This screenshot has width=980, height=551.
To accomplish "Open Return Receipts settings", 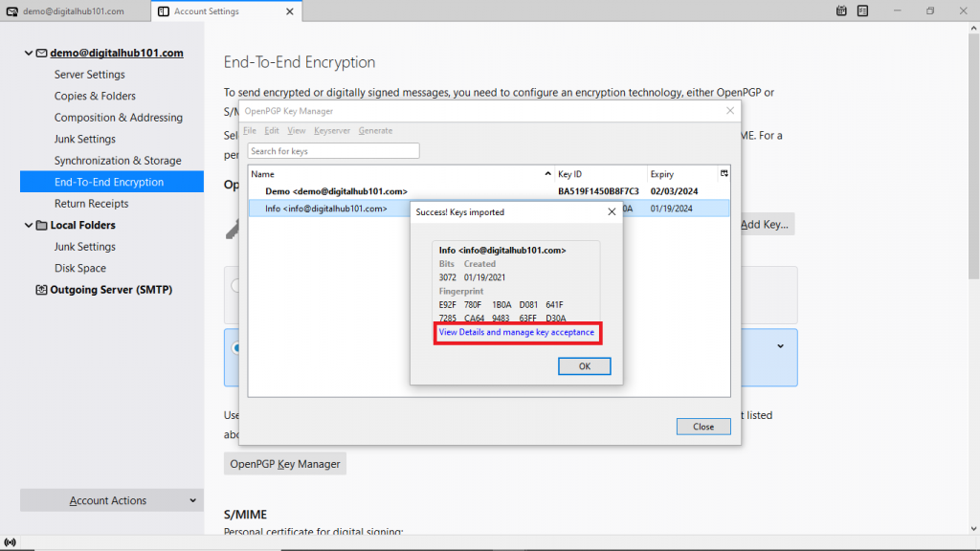I will click(x=91, y=204).
